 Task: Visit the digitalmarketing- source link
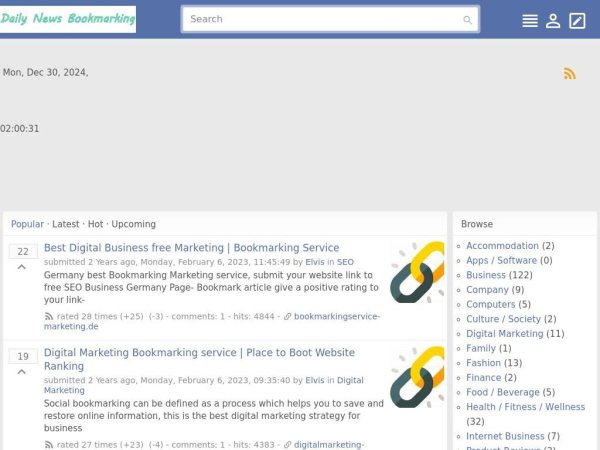tap(329, 445)
